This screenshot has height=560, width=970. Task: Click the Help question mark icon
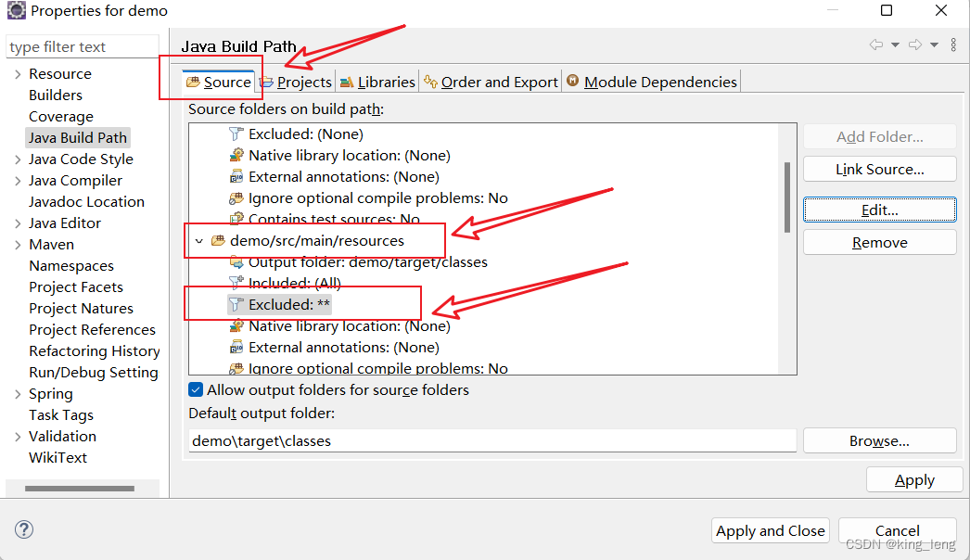(23, 529)
